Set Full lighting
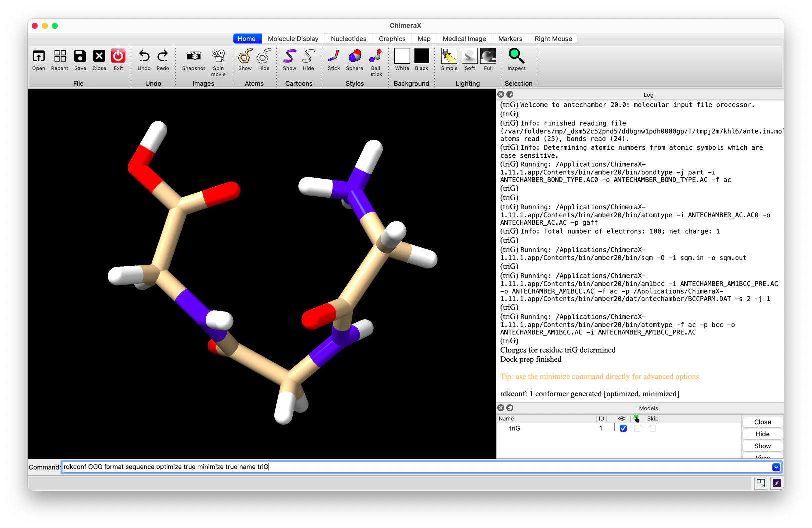Screen dimensions: 812x528 (488, 60)
